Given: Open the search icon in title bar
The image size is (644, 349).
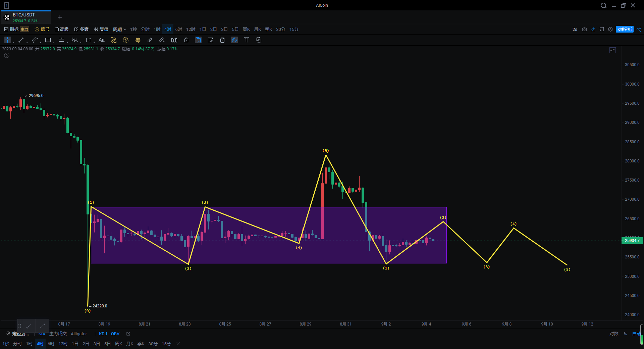Looking at the screenshot, I should click(x=603, y=5).
